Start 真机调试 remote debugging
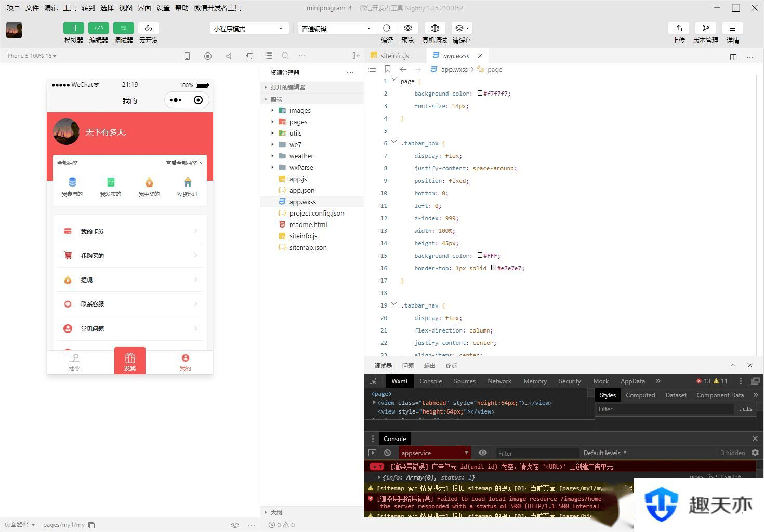764x532 pixels. pos(435,28)
